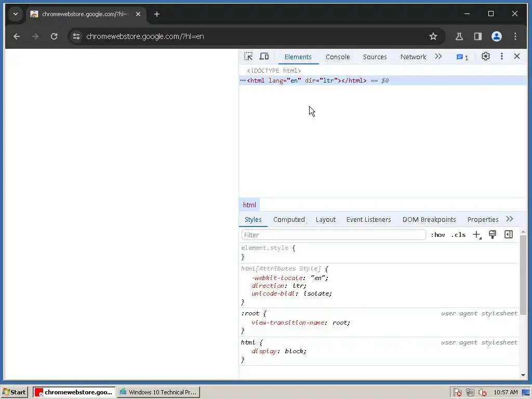This screenshot has height=399, width=532.
Task: Reload the Chrome Web Store page
Action: point(54,36)
